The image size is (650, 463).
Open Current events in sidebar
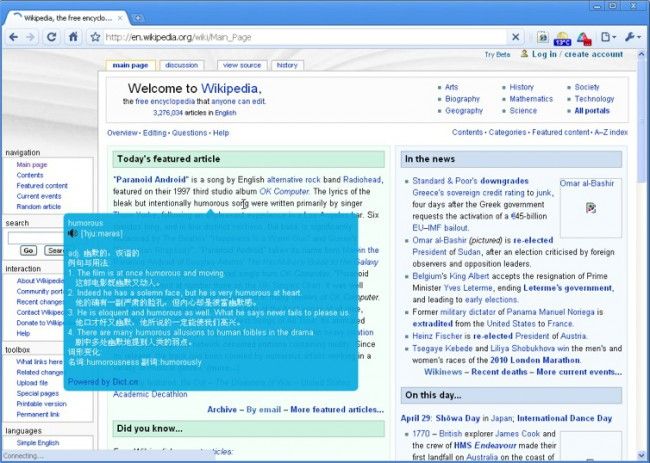click(x=39, y=196)
